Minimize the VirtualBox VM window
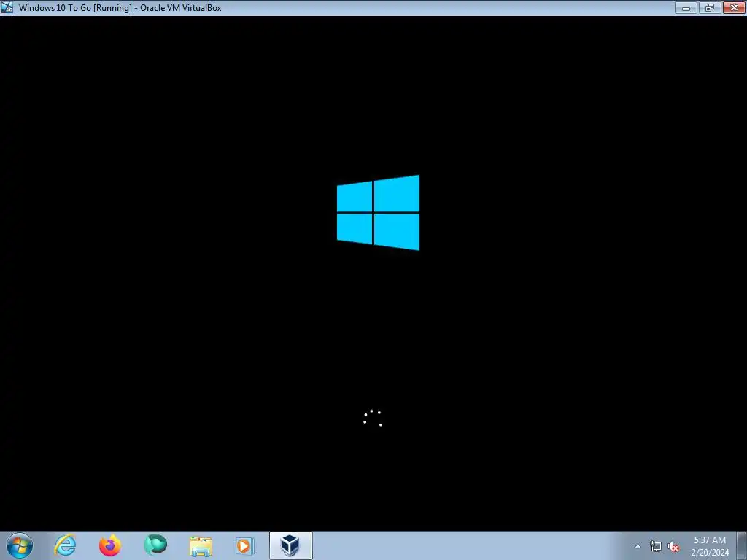 686,7
